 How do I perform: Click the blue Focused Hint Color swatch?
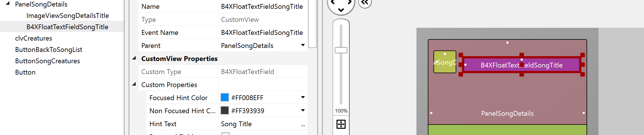tap(225, 98)
